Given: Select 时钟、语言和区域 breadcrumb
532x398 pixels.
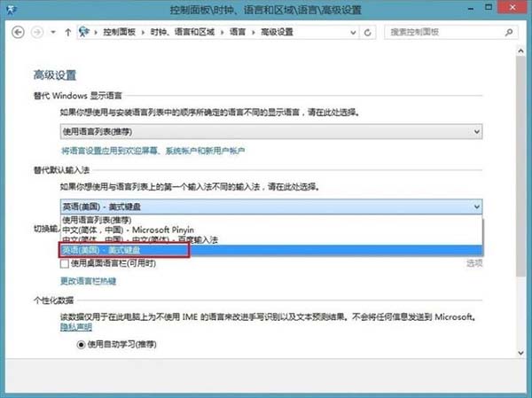Looking at the screenshot, I should click(182, 32).
